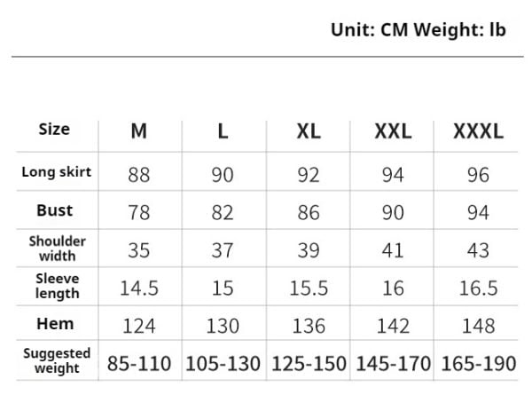Select the Shoulder width row label

[57, 249]
